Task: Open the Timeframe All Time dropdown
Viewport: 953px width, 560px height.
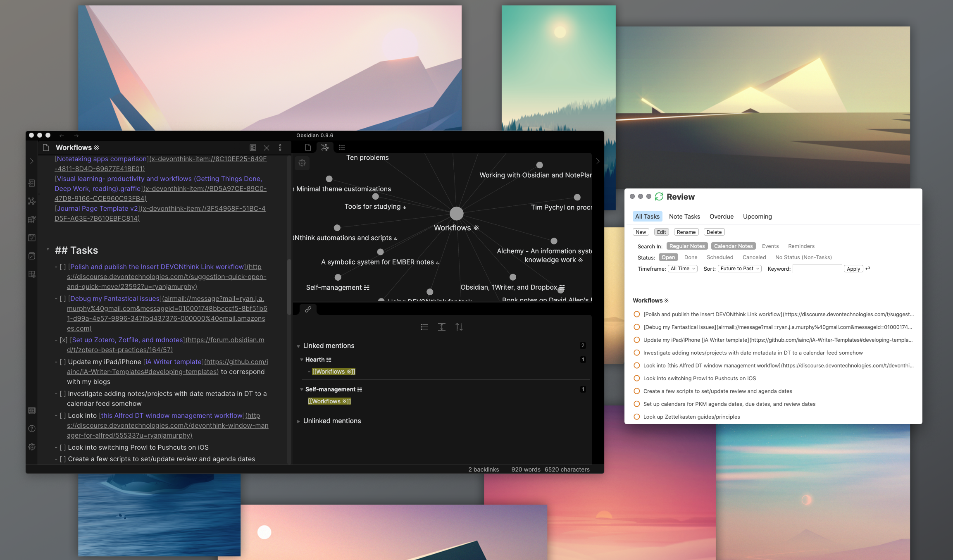Action: click(x=683, y=269)
